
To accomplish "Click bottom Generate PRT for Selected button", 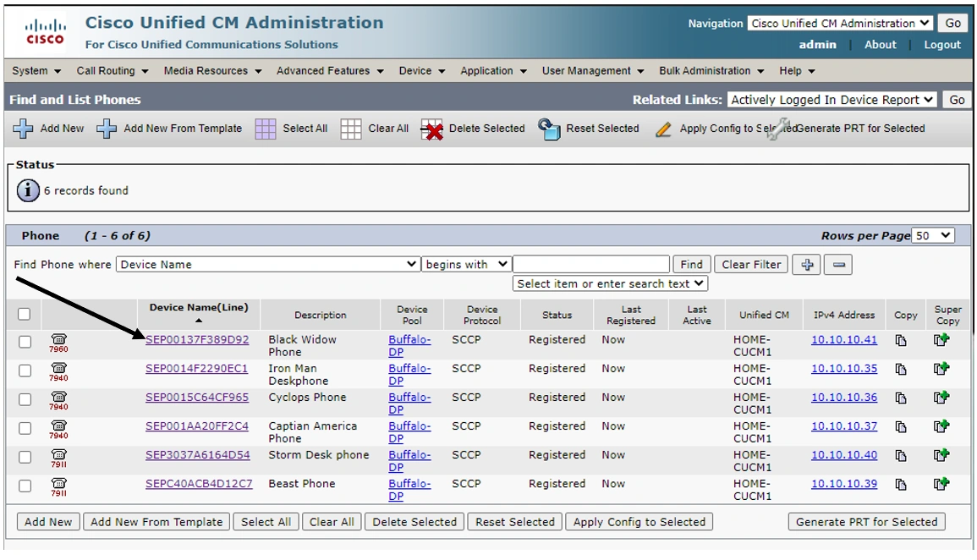I will [x=866, y=522].
